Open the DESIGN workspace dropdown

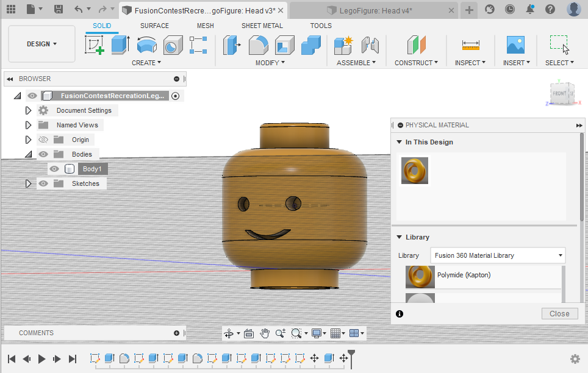pos(41,44)
